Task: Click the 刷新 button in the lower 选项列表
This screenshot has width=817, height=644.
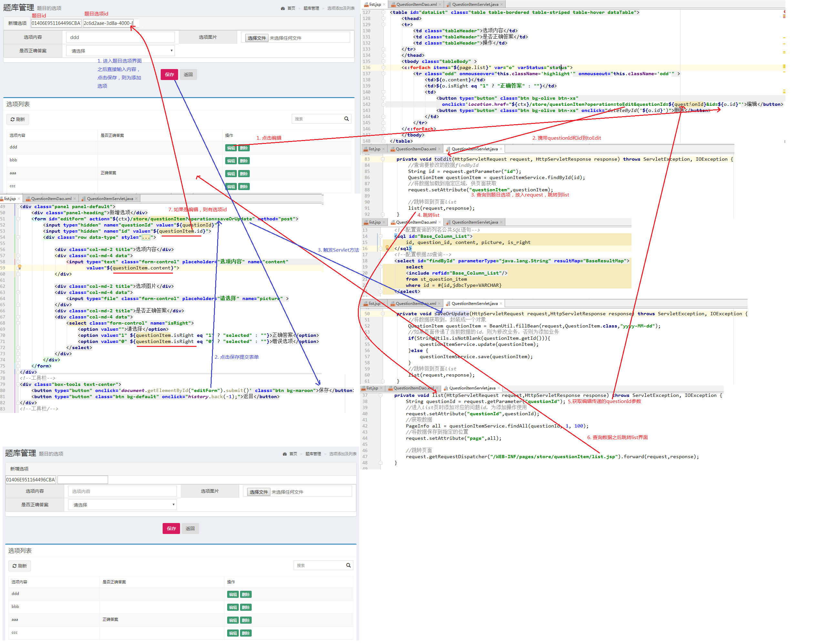Action: coord(20,566)
